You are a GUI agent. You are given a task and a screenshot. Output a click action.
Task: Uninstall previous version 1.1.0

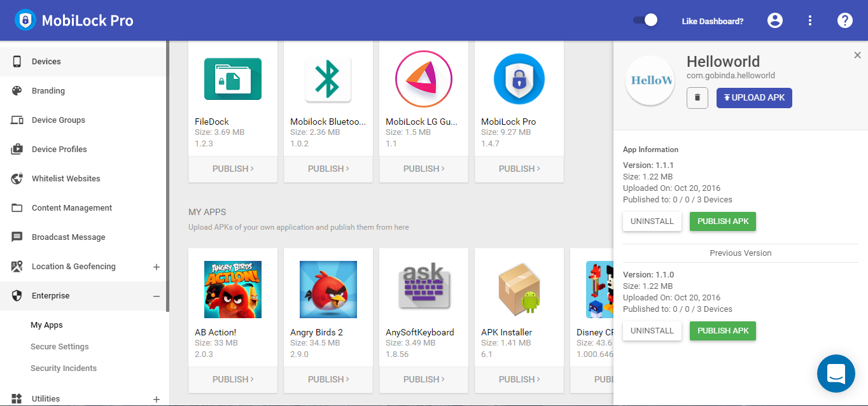click(652, 331)
